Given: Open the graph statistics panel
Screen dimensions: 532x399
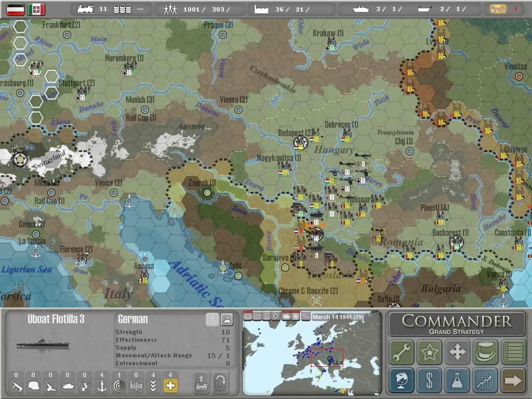Looking at the screenshot, I should pyautogui.click(x=486, y=380).
